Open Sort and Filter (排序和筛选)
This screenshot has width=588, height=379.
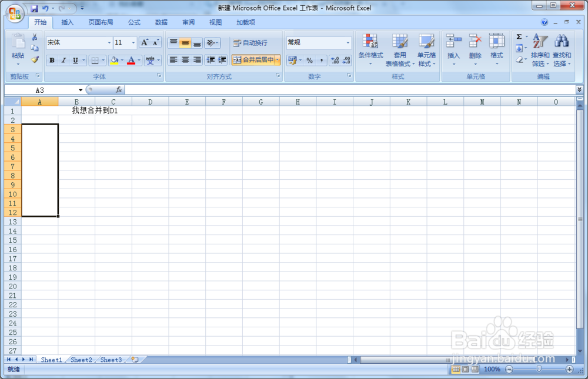pos(540,50)
